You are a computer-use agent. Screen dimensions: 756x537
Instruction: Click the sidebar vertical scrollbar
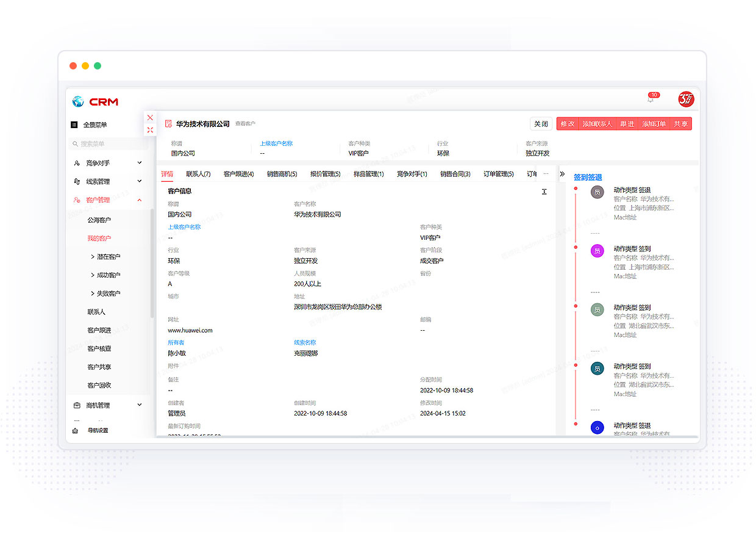(x=152, y=263)
